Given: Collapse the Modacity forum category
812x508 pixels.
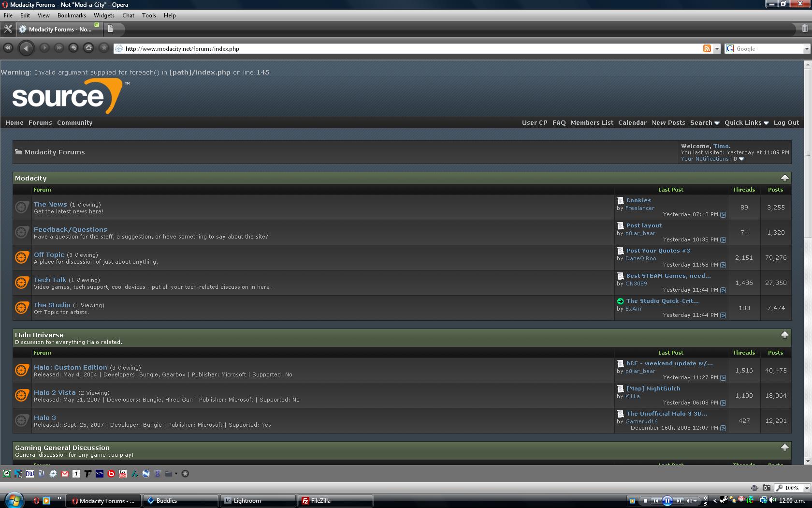Looking at the screenshot, I should click(x=784, y=178).
